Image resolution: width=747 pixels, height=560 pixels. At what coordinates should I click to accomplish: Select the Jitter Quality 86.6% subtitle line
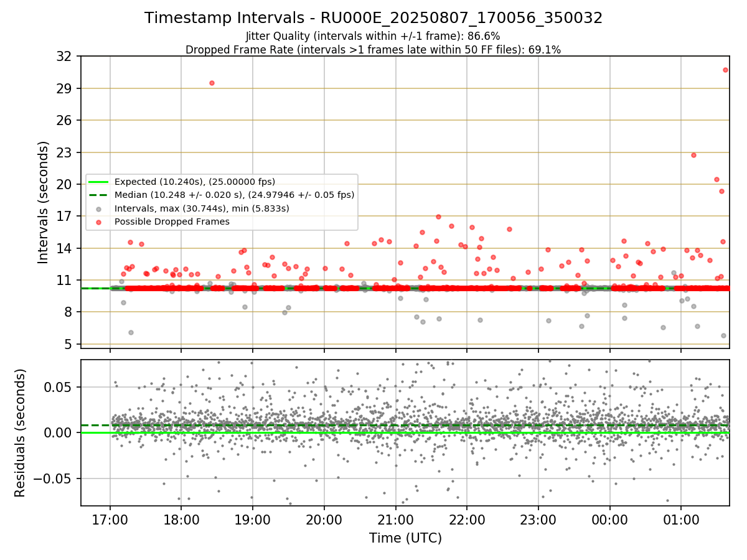point(373,36)
